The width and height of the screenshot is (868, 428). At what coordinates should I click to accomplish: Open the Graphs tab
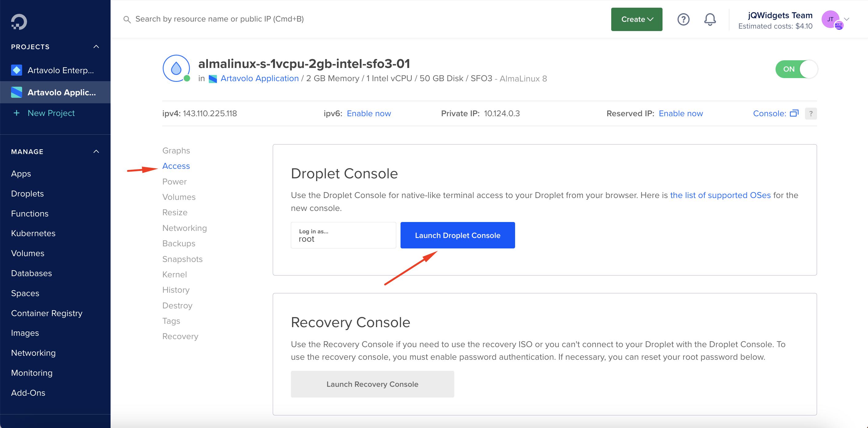pos(176,150)
